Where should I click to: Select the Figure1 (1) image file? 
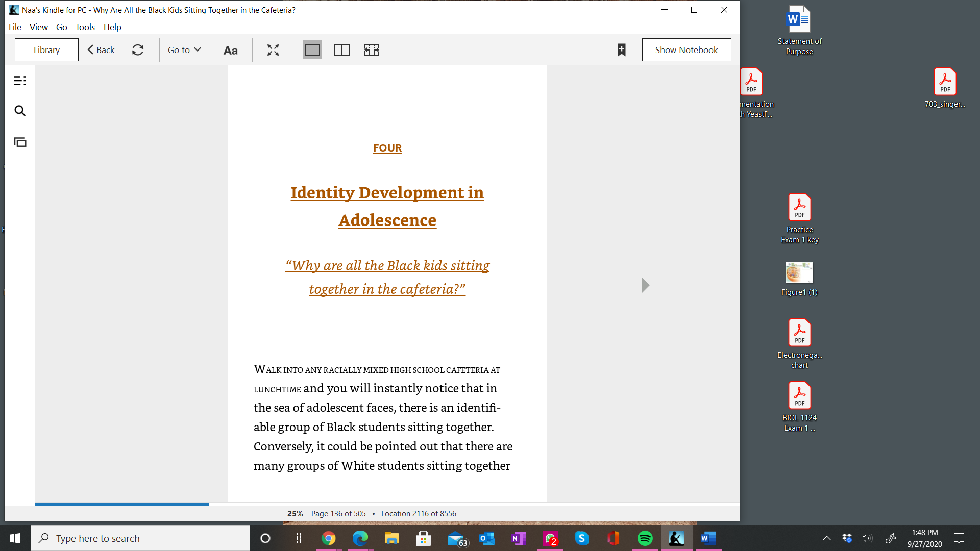799,279
